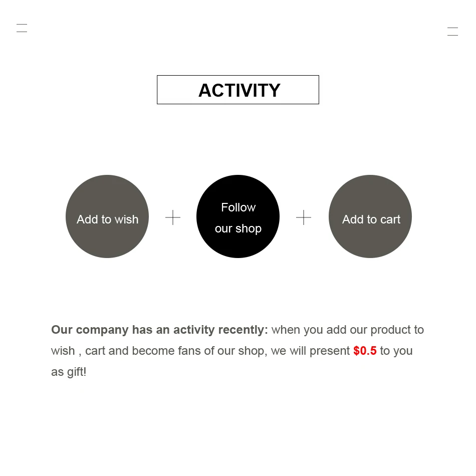
Task: Click the plus sign before Add to cart
Action: coord(304,217)
